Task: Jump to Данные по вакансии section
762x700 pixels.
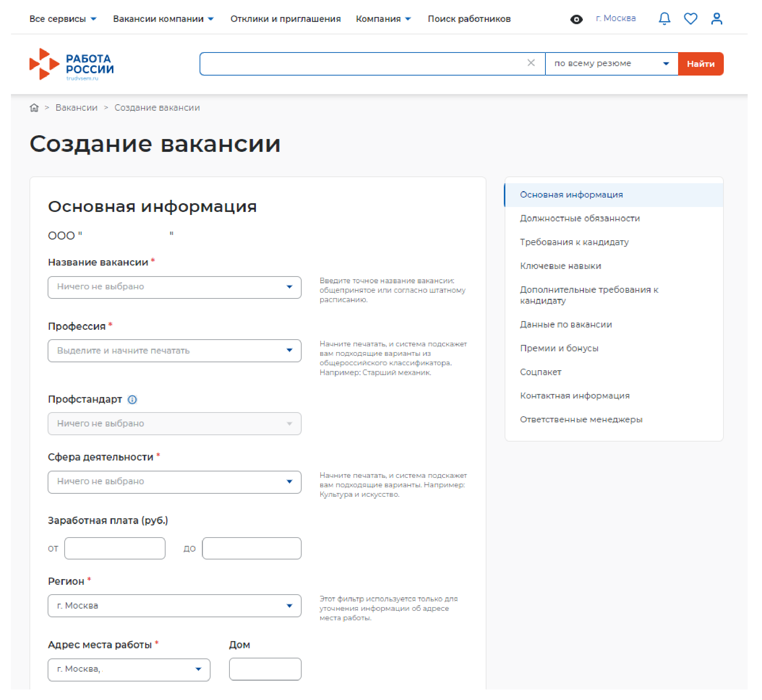Action: [x=566, y=325]
